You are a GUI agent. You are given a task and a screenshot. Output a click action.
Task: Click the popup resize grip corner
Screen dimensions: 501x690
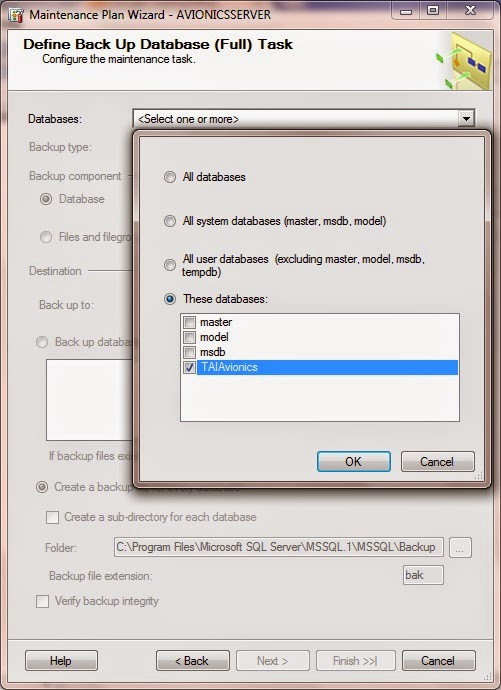[479, 475]
